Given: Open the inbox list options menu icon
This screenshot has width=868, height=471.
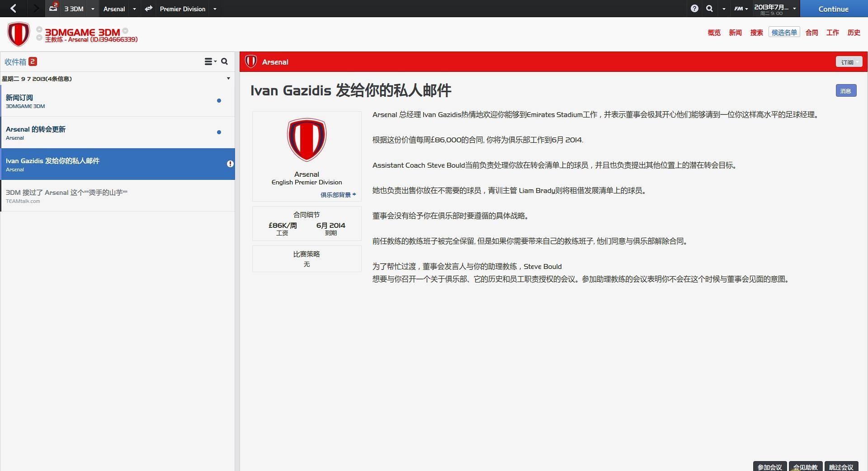Looking at the screenshot, I should pos(210,61).
